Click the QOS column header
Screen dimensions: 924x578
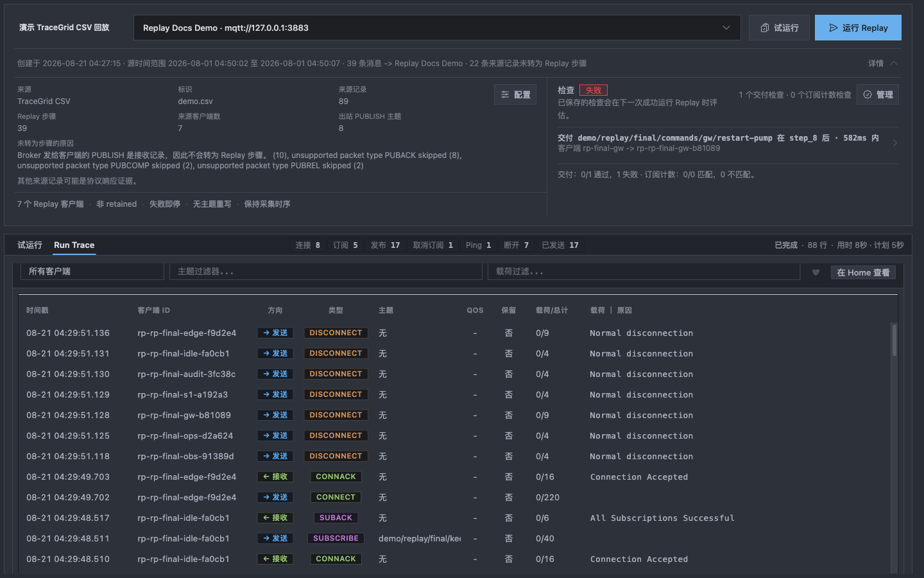(x=475, y=310)
